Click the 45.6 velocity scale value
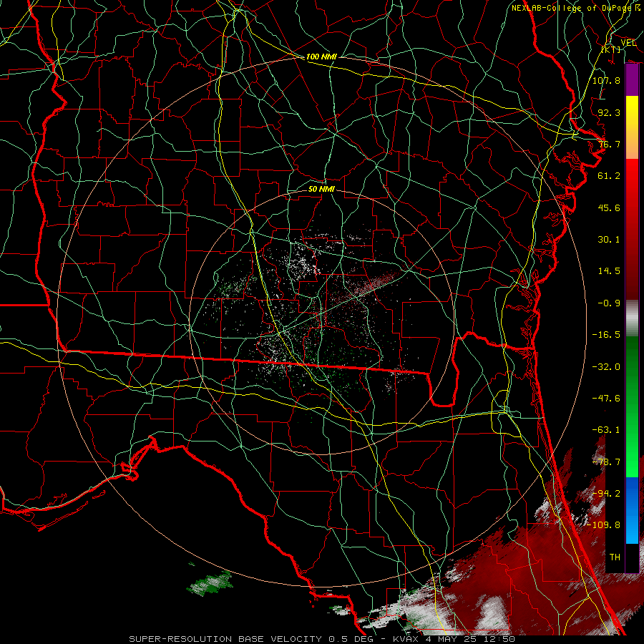Screen dimensions: 644x644 (609, 208)
